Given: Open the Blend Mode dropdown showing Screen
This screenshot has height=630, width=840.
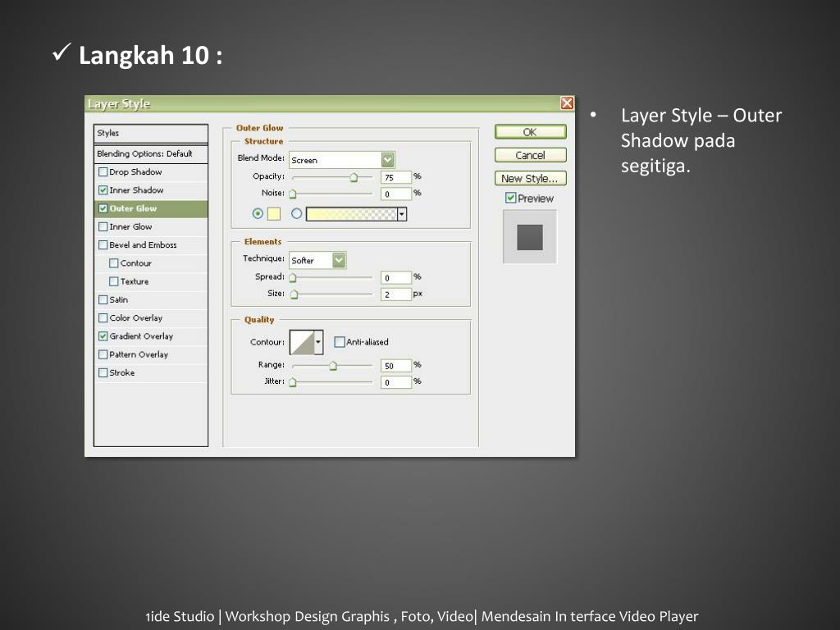Looking at the screenshot, I should (342, 160).
